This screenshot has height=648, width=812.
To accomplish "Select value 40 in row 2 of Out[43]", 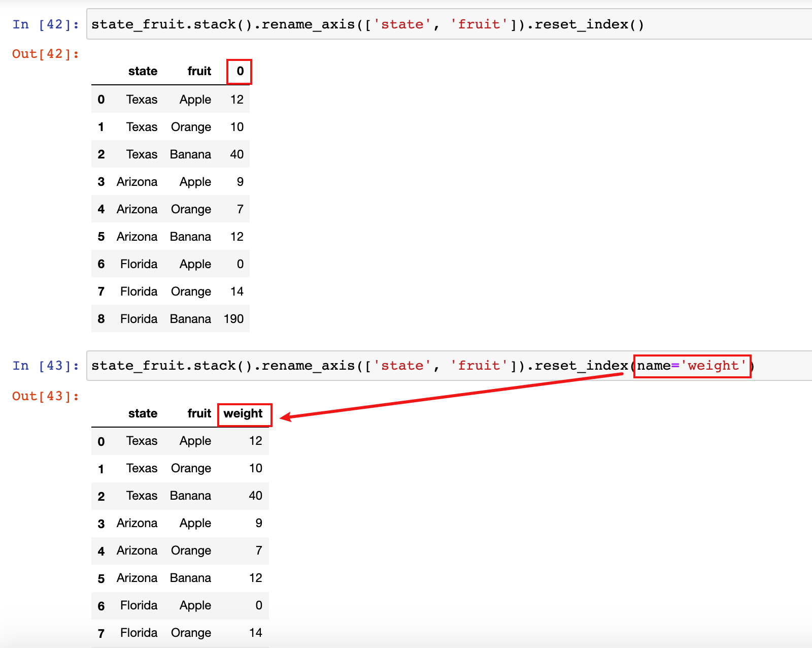I will tap(256, 496).
